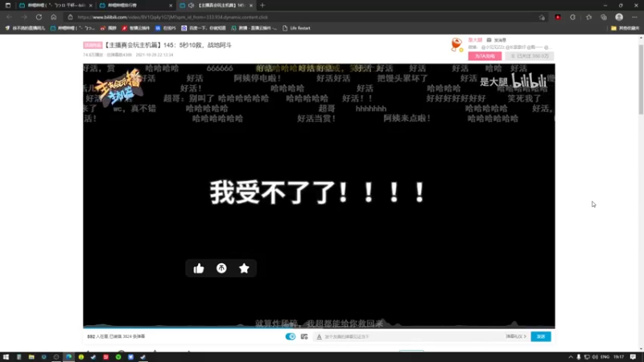Click the 发消息 send message link
The height and width of the screenshot is (362, 644).
(x=497, y=39)
